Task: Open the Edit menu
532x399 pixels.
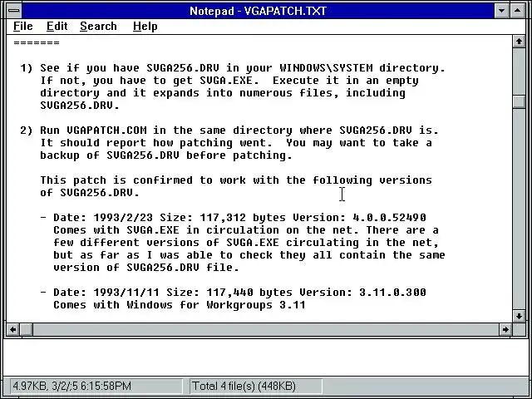Action: tap(57, 26)
